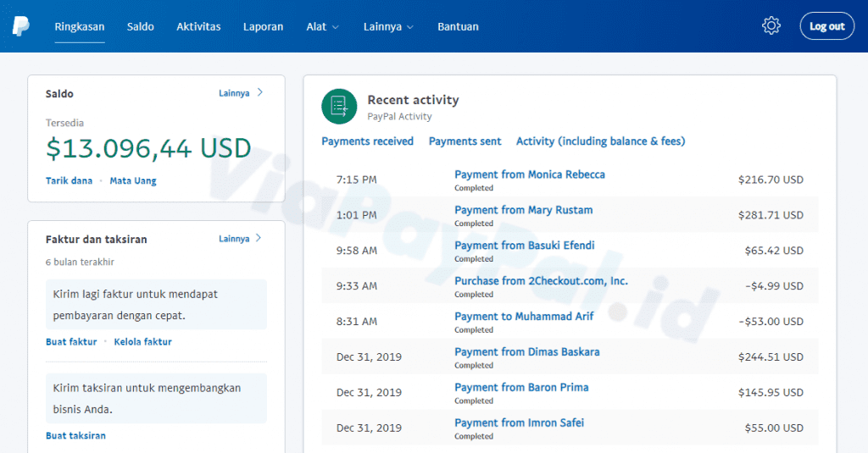This screenshot has height=453, width=868.
Task: Click the -$53.00 USD amount
Action: 771,322
